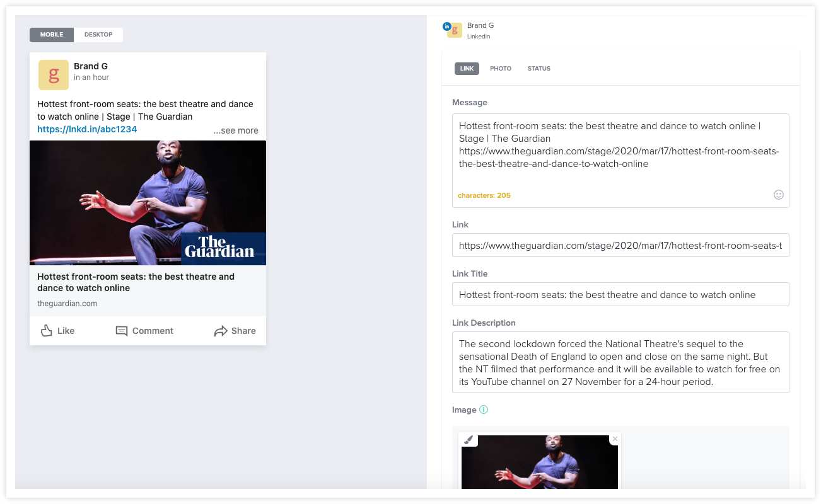Click the Link Title input field

tap(620, 294)
